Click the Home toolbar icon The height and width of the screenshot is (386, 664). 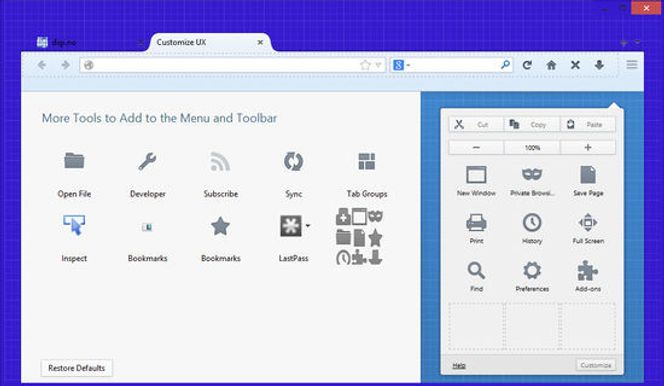pos(551,65)
